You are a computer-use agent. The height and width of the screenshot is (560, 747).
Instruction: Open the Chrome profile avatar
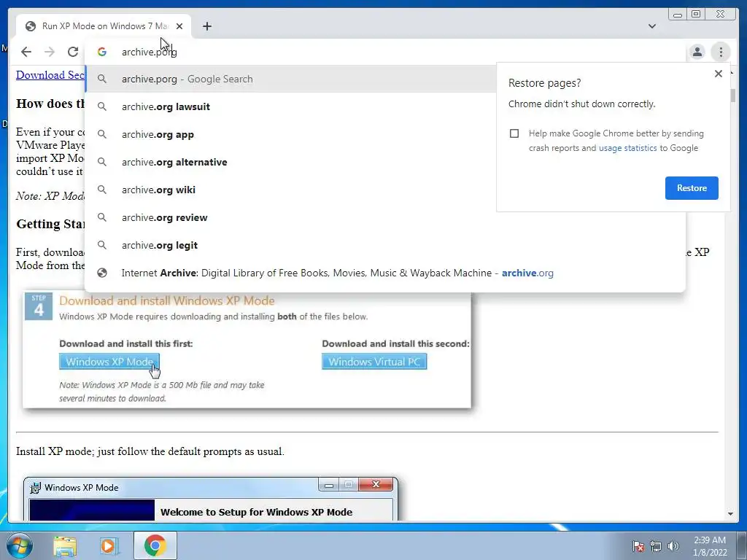click(x=697, y=52)
